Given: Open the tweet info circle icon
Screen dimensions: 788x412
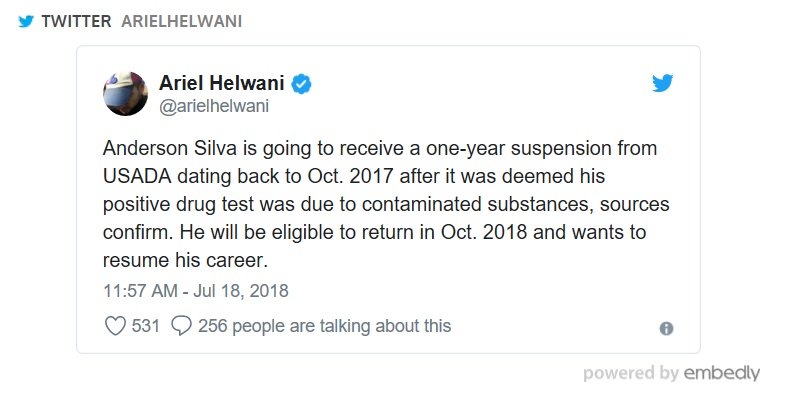Looking at the screenshot, I should (x=666, y=329).
